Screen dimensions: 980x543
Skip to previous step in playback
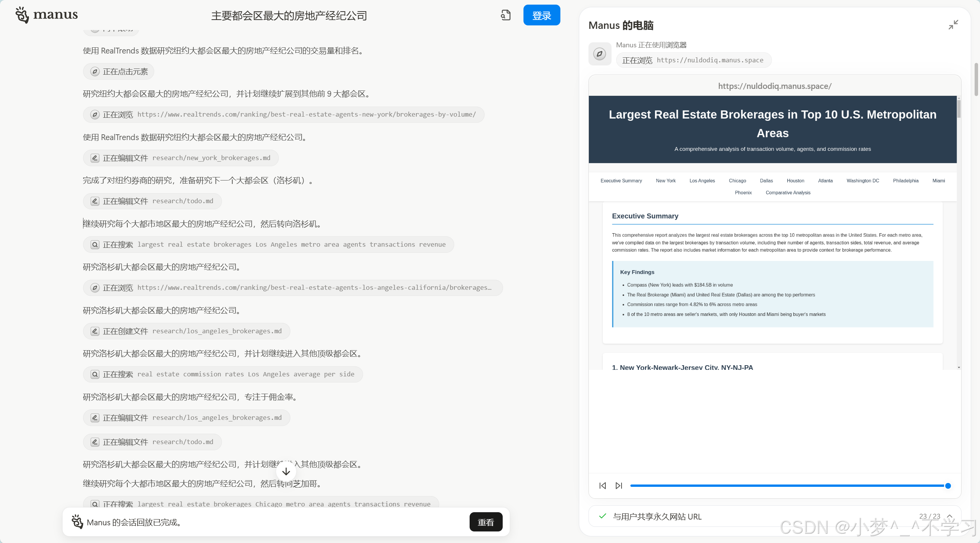(x=603, y=486)
